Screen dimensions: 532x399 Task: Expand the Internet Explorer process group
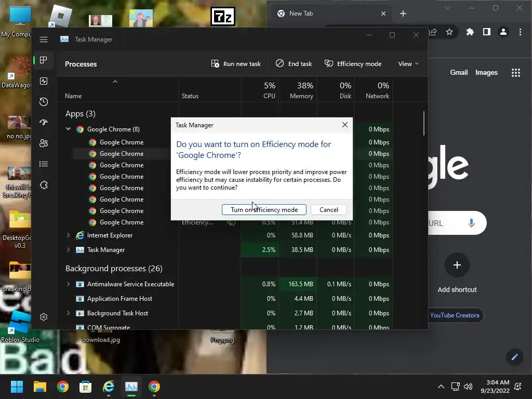coord(68,235)
